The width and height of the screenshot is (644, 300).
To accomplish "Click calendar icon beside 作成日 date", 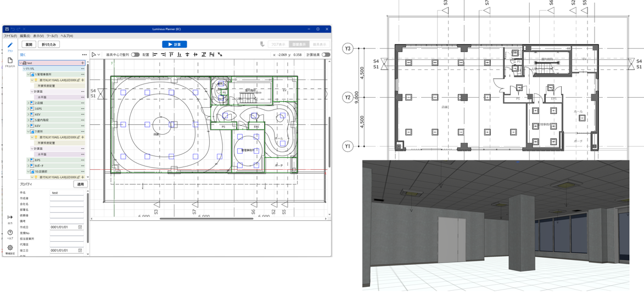I will [80, 227].
